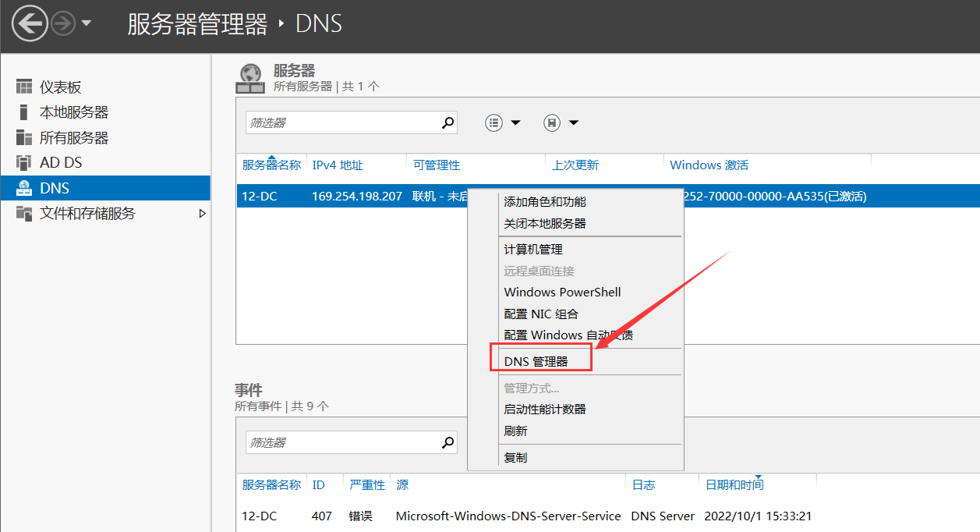The image size is (980, 532).
Task: Sort by 可管理性 column
Action: (437, 165)
